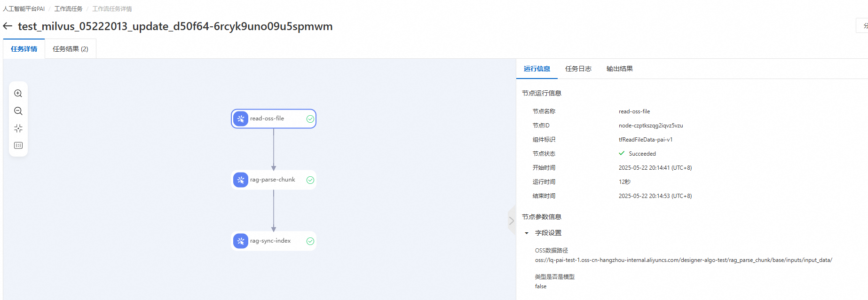
Task: Click the Succeeded status text
Action: point(642,154)
